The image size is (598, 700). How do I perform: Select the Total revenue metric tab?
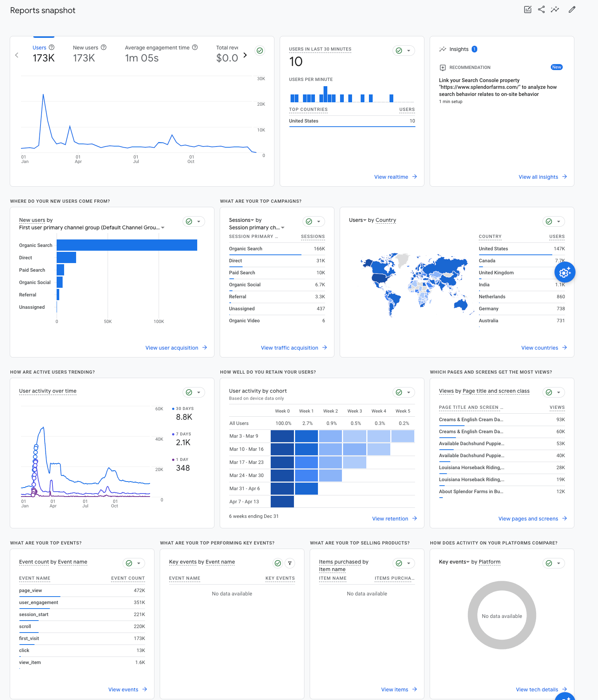227,54
